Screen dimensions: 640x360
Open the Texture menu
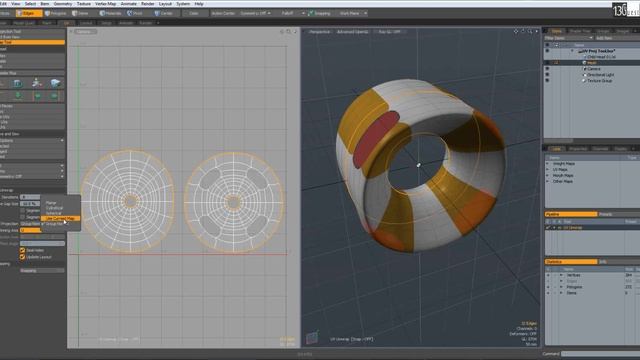(x=84, y=4)
